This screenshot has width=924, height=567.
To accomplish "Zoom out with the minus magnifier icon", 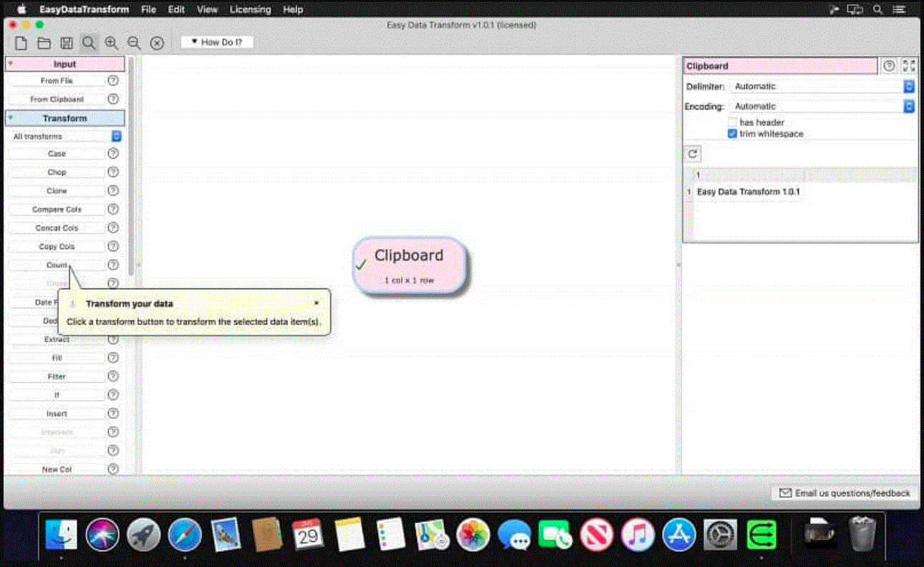I will (x=134, y=43).
